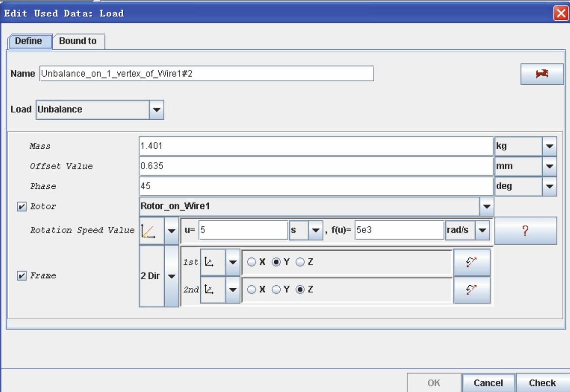Open the Mass unit kg dropdown
Image resolution: width=570 pixels, height=392 pixels.
[549, 147]
